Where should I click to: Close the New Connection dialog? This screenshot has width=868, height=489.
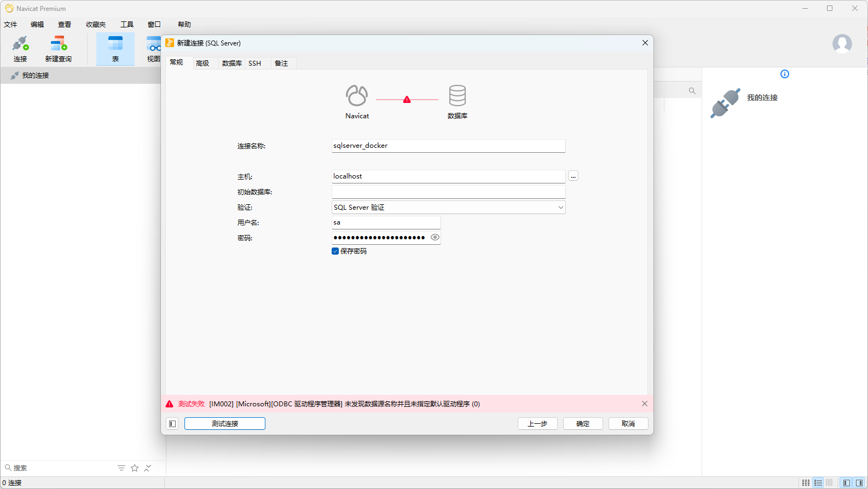[645, 43]
